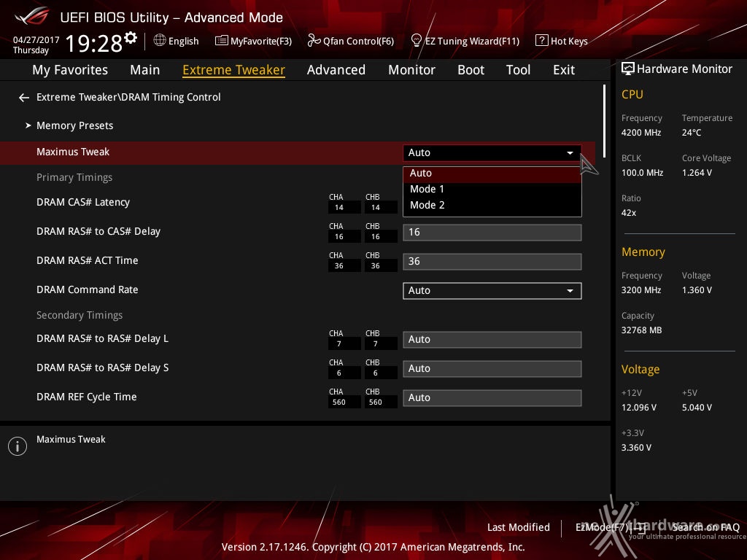Click the vertical scrollbar of settings list

coord(604,121)
